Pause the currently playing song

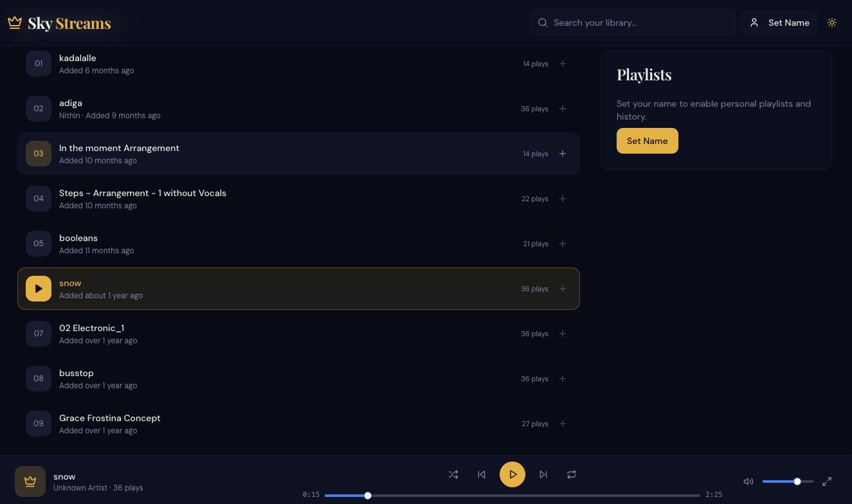click(x=512, y=474)
